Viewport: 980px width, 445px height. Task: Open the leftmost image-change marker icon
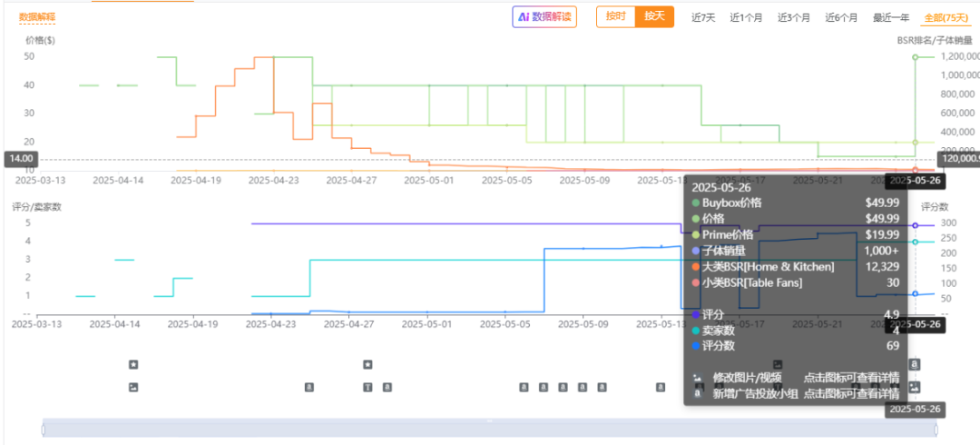tap(133, 388)
